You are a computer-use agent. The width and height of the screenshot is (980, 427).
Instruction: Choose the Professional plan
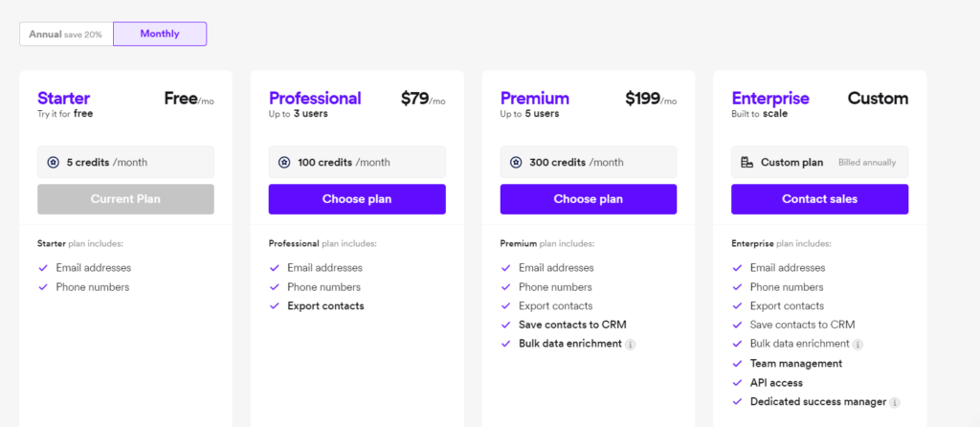(x=357, y=199)
